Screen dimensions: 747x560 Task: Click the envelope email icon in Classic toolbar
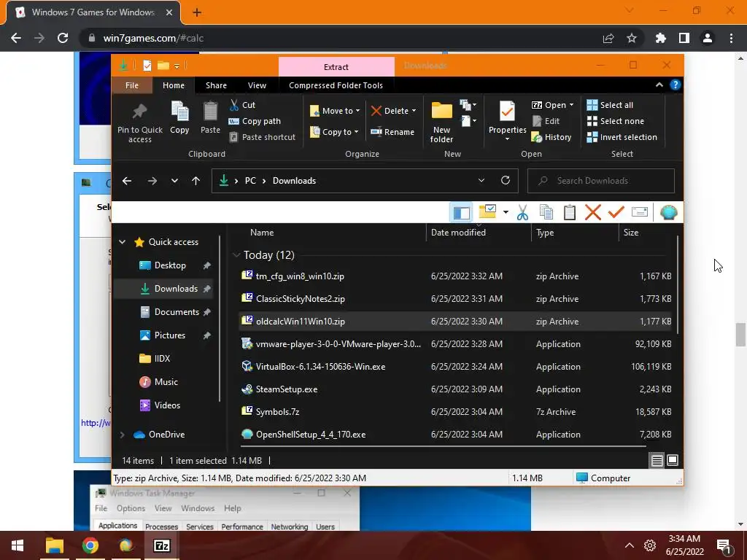pyautogui.click(x=639, y=212)
